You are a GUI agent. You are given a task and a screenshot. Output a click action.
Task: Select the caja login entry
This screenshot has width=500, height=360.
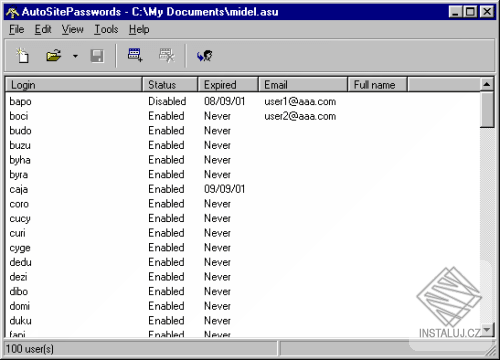[19, 189]
